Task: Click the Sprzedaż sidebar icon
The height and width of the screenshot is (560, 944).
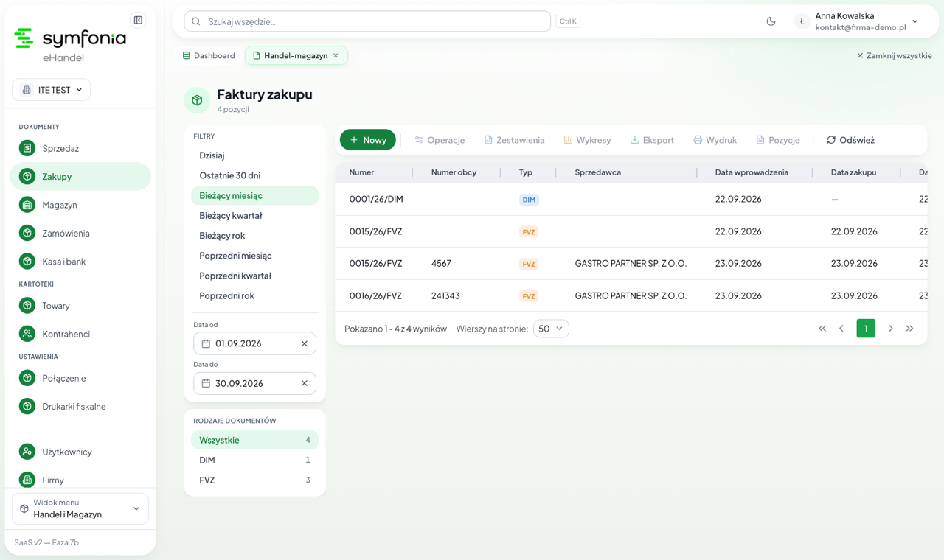Action: click(x=27, y=148)
